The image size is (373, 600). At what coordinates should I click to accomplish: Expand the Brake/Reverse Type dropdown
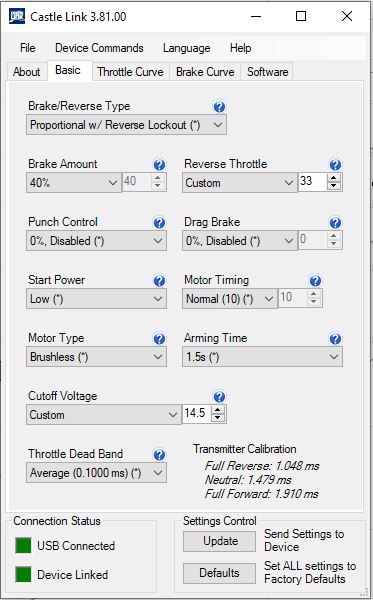[x=126, y=125]
